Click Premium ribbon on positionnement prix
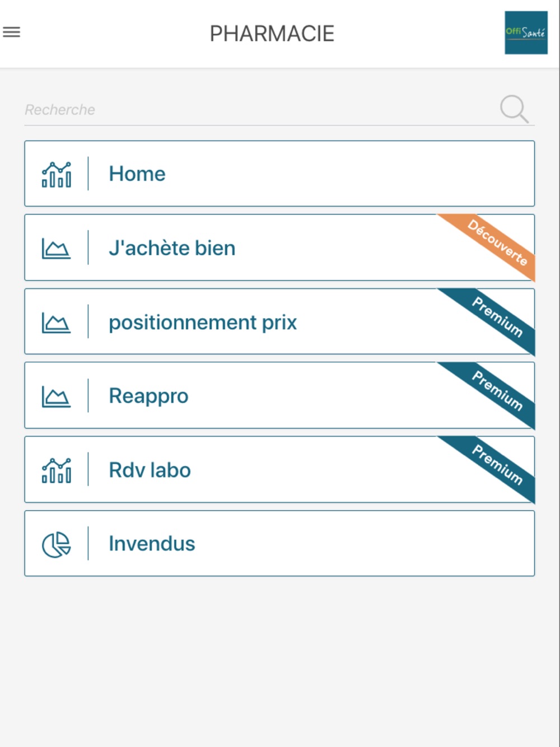 point(497,318)
